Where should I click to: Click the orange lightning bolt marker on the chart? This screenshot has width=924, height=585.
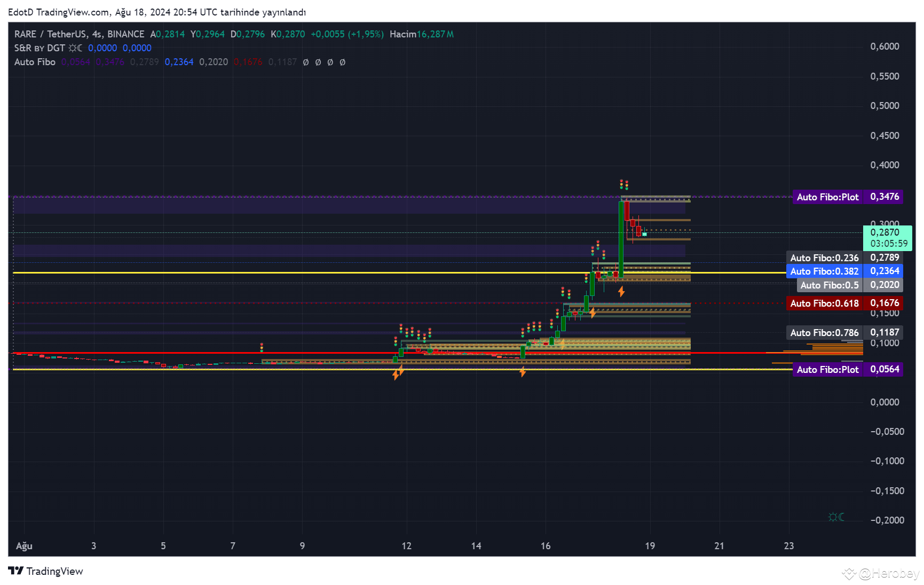click(x=622, y=292)
